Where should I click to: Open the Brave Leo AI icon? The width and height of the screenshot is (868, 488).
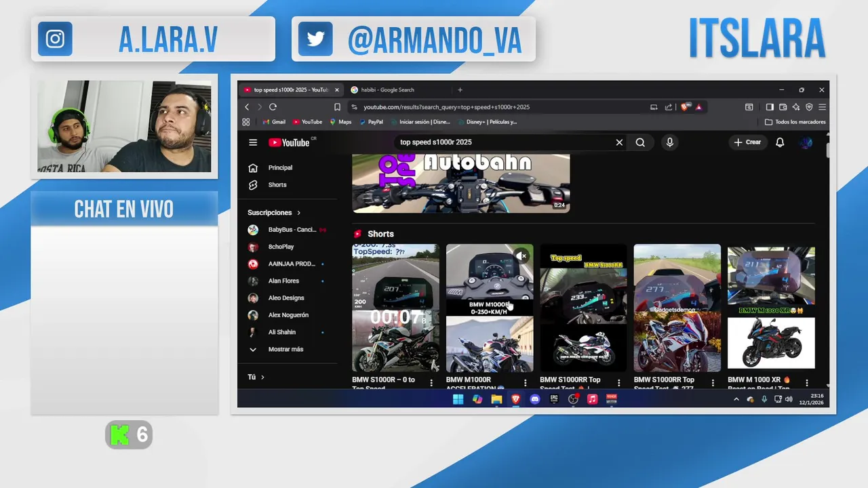pyautogui.click(x=796, y=107)
